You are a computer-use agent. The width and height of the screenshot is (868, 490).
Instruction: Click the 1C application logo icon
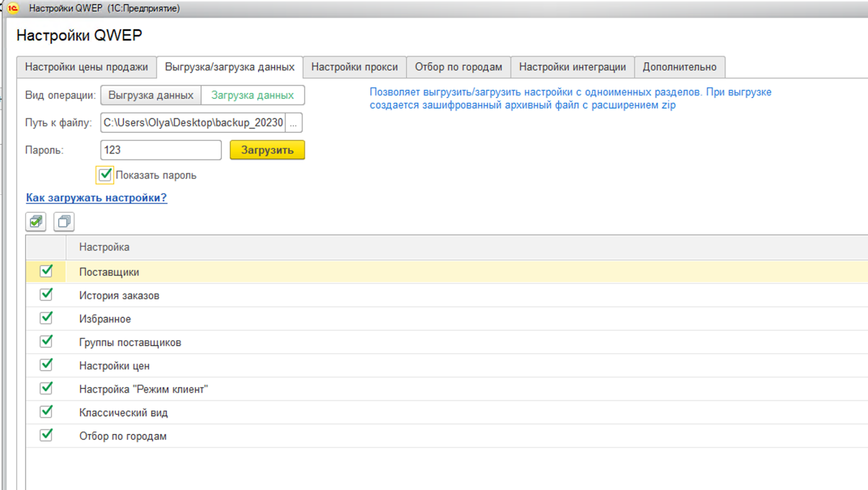[13, 8]
